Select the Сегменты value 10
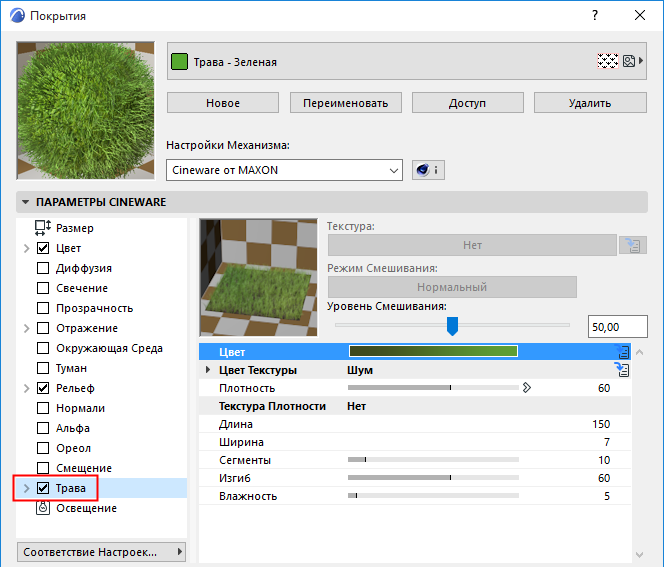This screenshot has height=567, width=664. 604,460
